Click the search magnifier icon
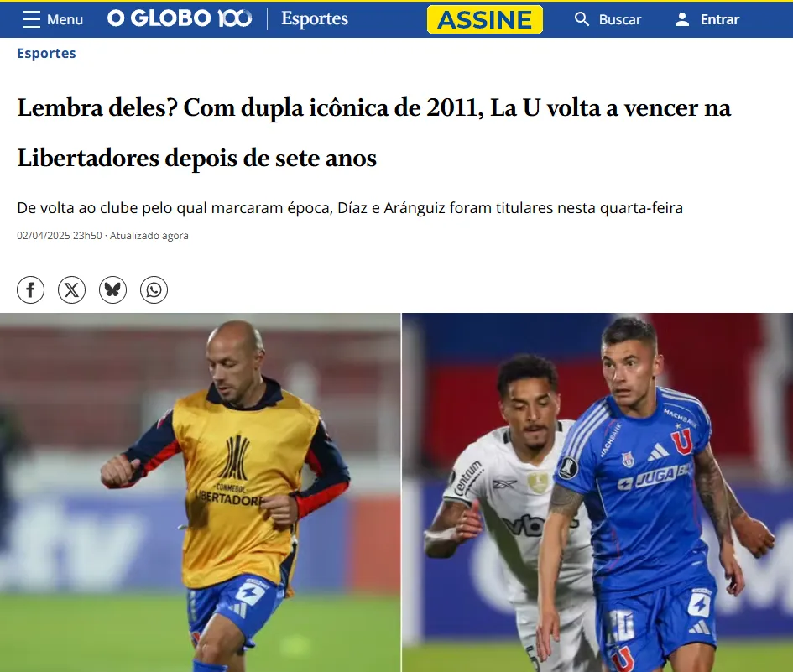 click(x=582, y=19)
